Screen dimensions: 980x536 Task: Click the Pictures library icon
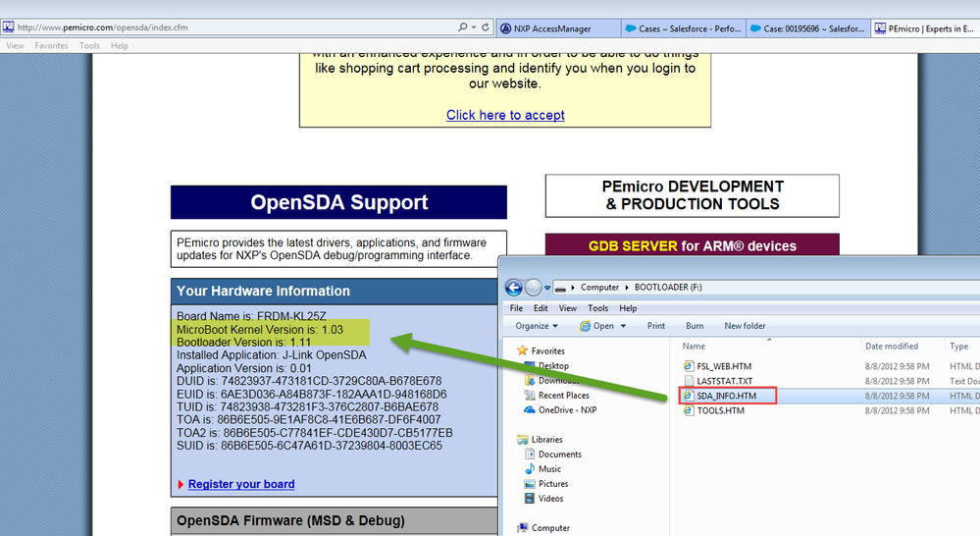tap(530, 484)
